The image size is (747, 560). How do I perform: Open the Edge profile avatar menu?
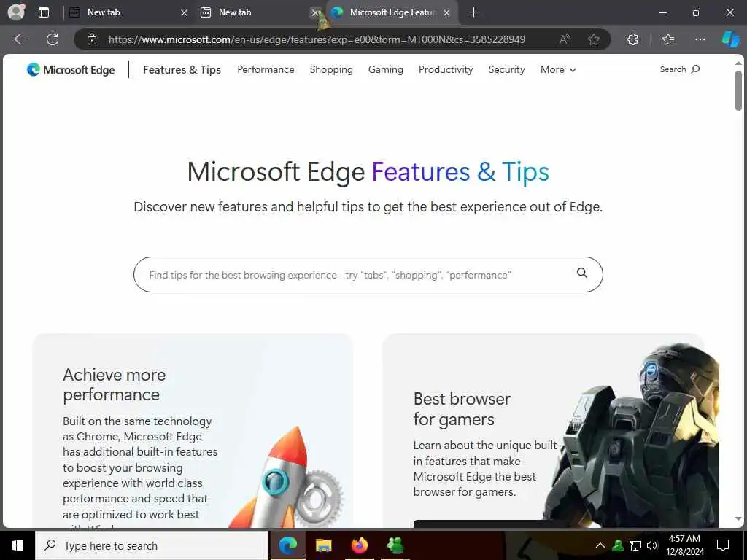[16, 12]
